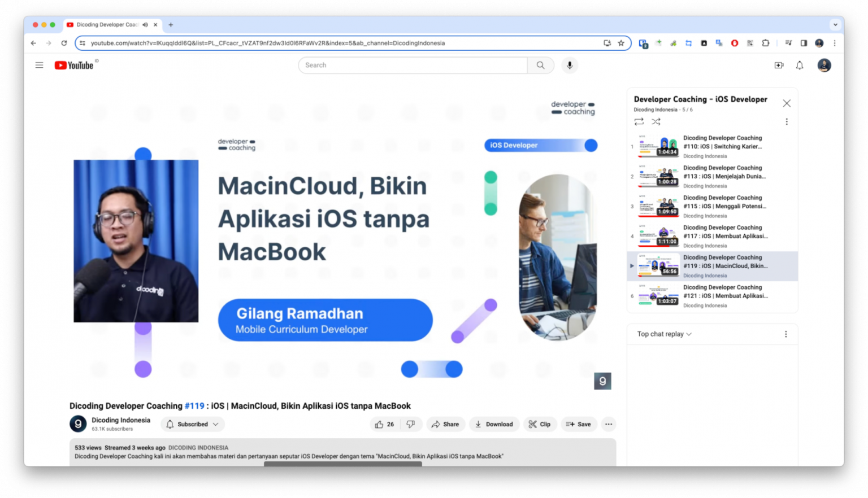
Task: Open the YouTube hamburger guide menu
Action: (x=39, y=65)
